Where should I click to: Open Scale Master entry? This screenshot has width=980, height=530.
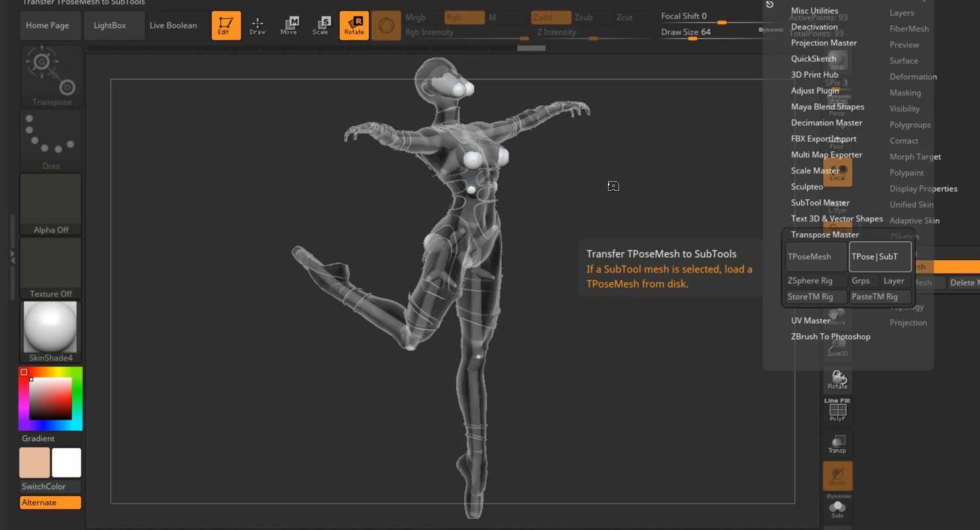pyautogui.click(x=815, y=170)
